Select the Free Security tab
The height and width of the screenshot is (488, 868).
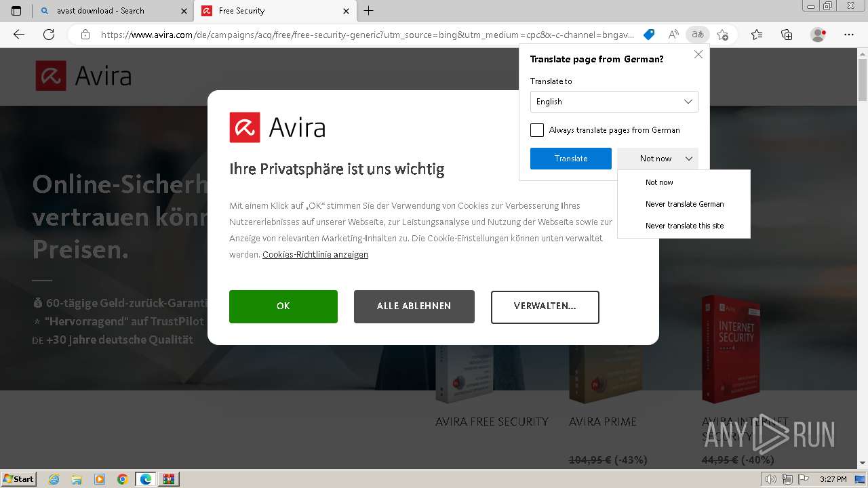pos(274,11)
